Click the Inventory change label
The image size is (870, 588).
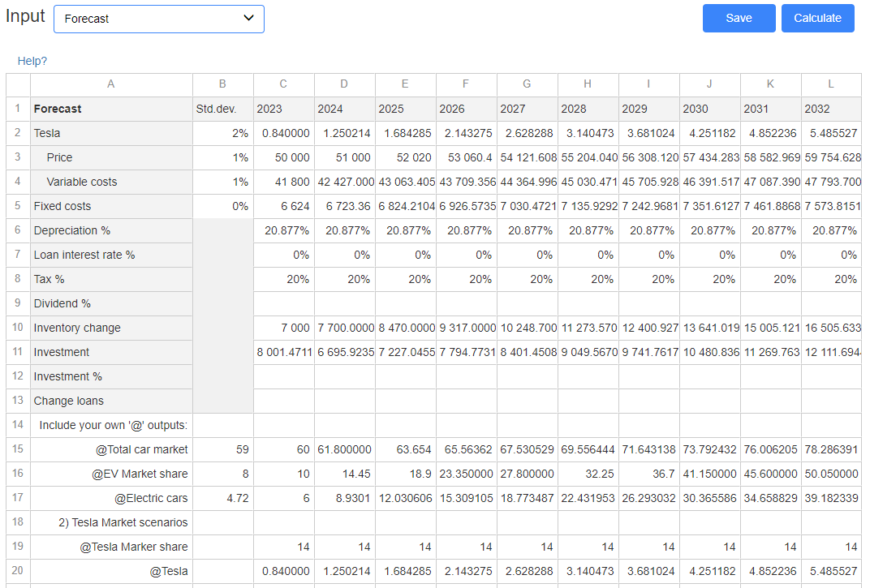click(111, 328)
